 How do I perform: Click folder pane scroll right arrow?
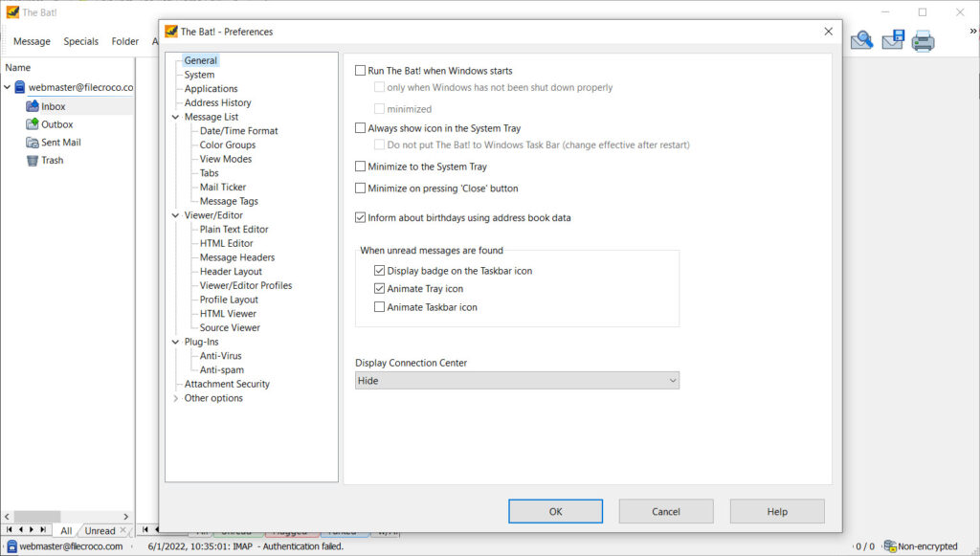click(126, 517)
